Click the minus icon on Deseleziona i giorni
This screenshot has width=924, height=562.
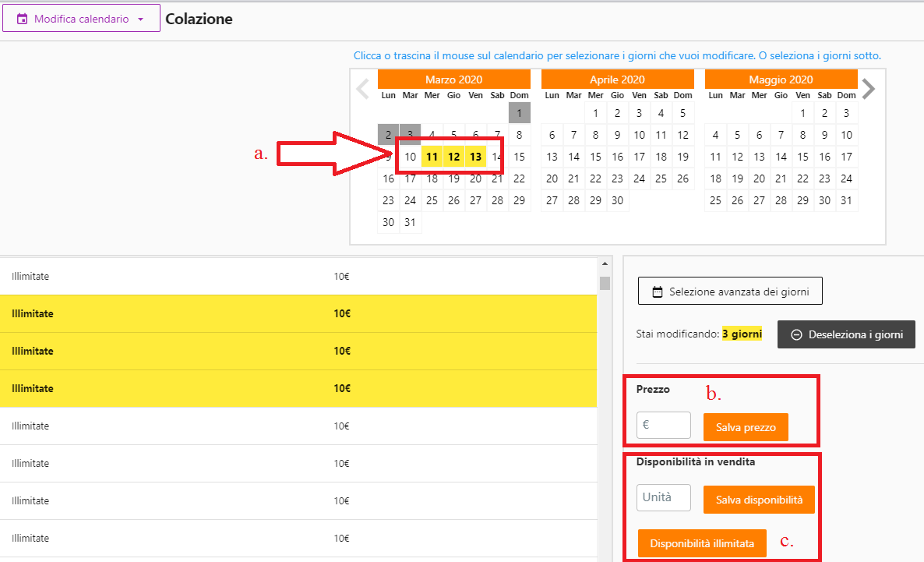click(796, 334)
